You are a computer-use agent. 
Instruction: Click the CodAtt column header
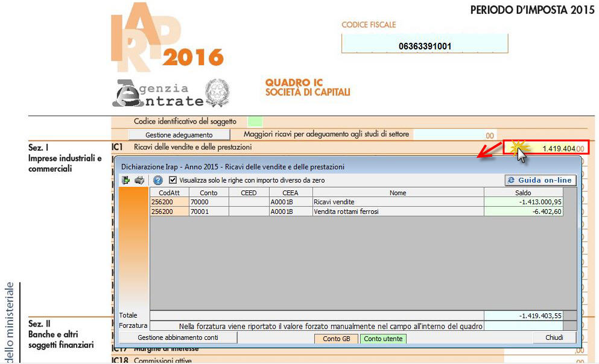tap(170, 193)
